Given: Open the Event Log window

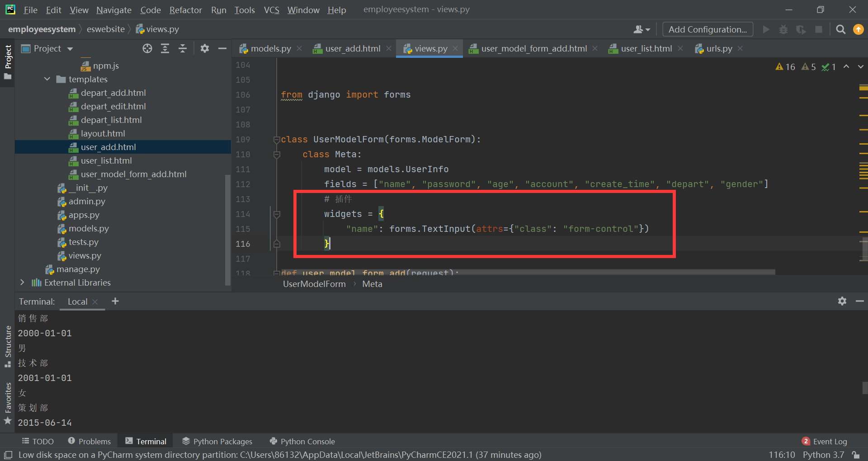Looking at the screenshot, I should click(825, 441).
